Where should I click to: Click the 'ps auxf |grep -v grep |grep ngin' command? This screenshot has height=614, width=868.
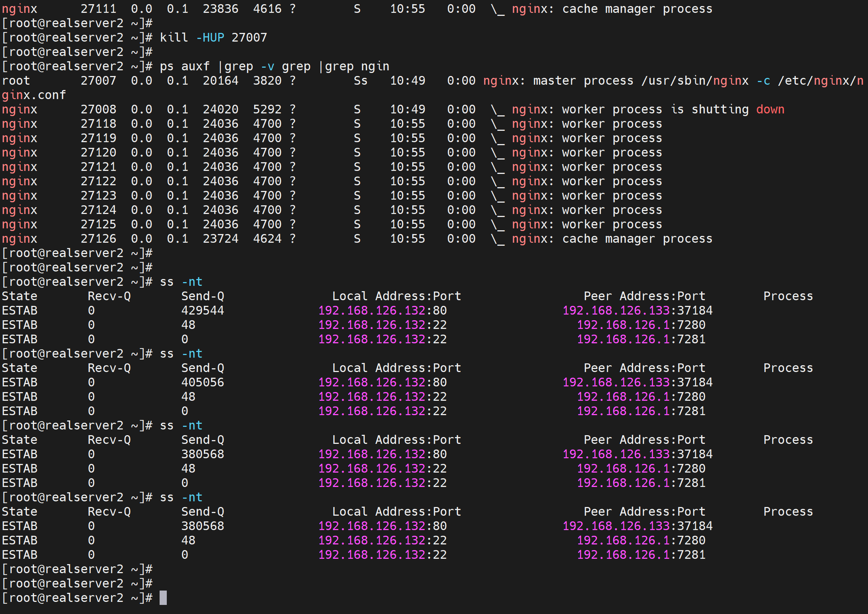pyautogui.click(x=274, y=66)
